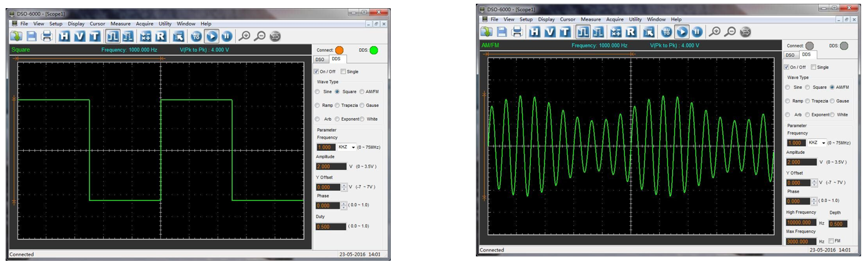Click the open file icon in the AM/FM window
Image resolution: width=868 pixels, height=267 pixels.
[487, 32]
